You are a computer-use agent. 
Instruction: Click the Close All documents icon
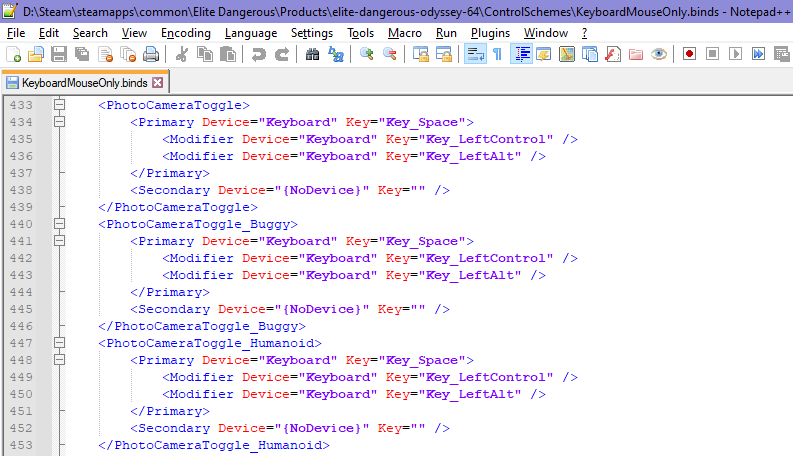(128, 54)
